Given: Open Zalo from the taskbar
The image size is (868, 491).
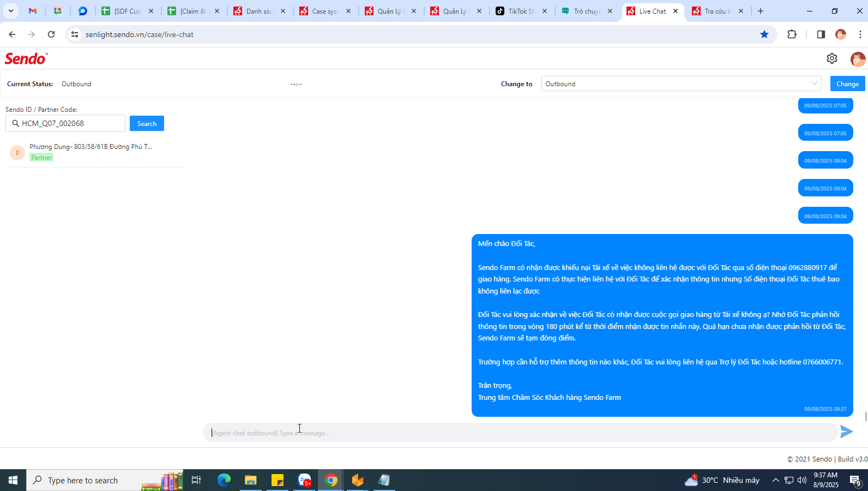Looking at the screenshot, I should [305, 480].
